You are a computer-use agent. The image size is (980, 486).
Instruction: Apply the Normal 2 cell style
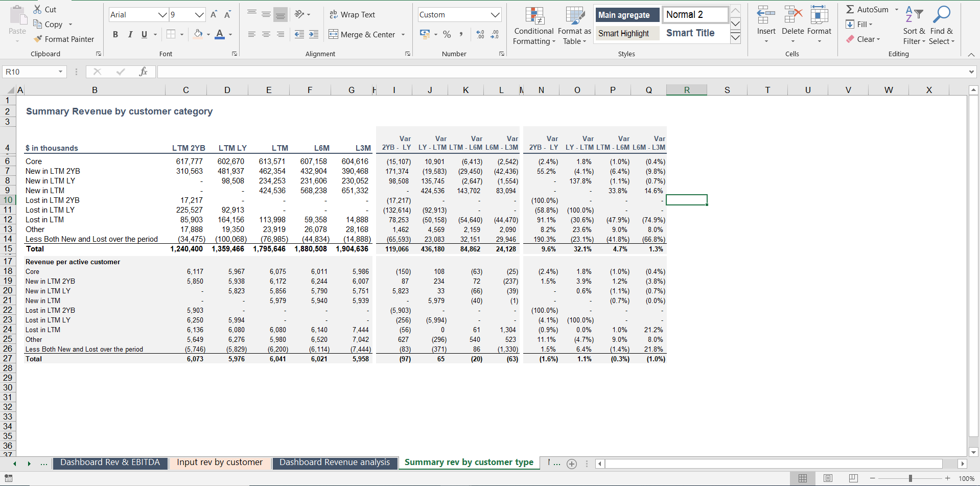[x=695, y=14]
